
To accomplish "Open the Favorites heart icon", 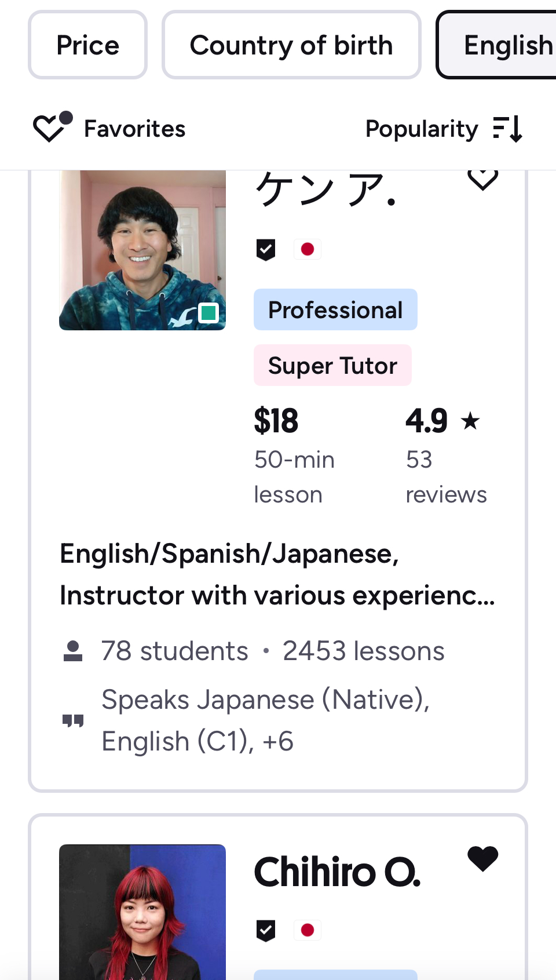I will coord(52,127).
